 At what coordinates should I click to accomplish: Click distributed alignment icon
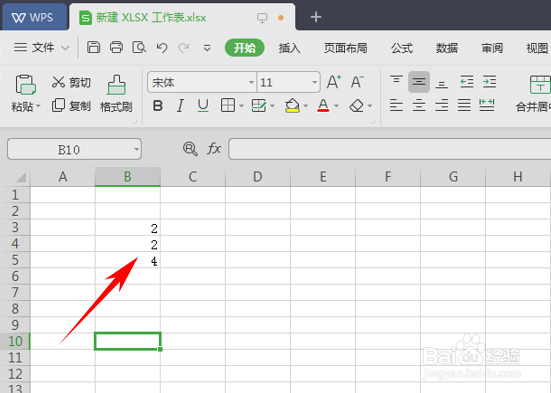(487, 105)
